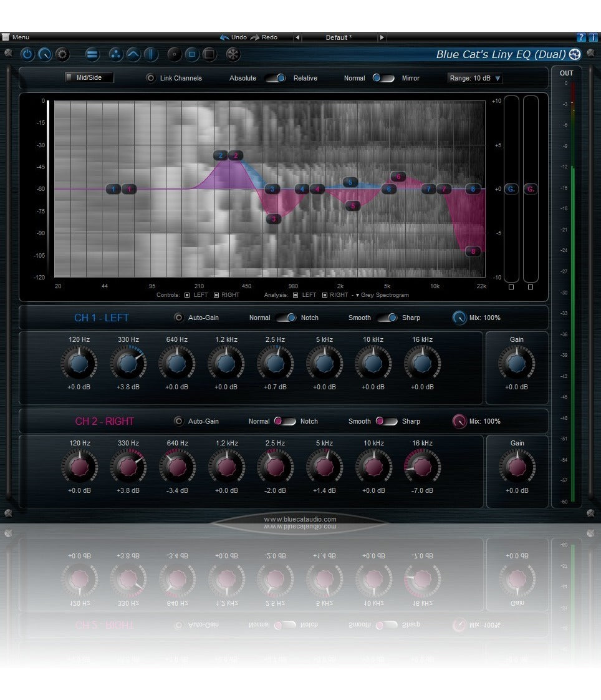601x700 pixels.
Task: Click the Default preset name
Action: pos(339,37)
